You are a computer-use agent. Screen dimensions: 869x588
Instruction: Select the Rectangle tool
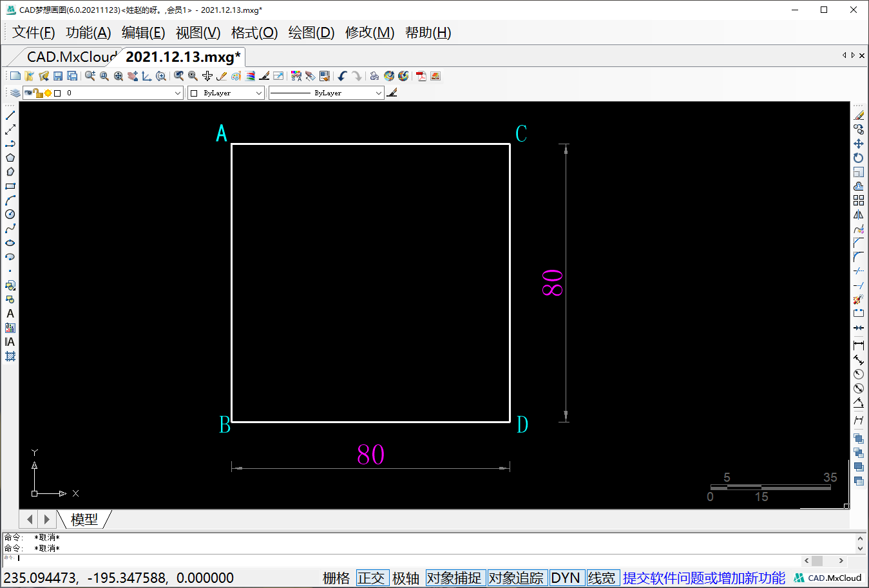[x=10, y=186]
